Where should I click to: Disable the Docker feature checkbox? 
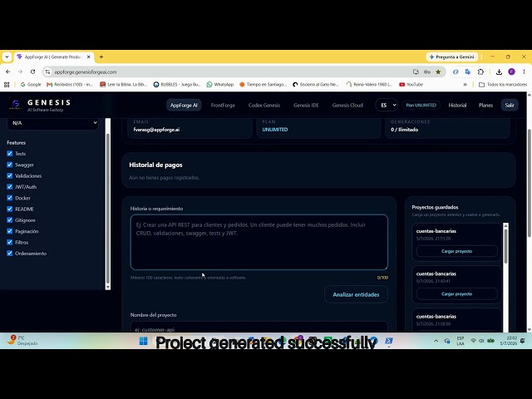coord(9,198)
